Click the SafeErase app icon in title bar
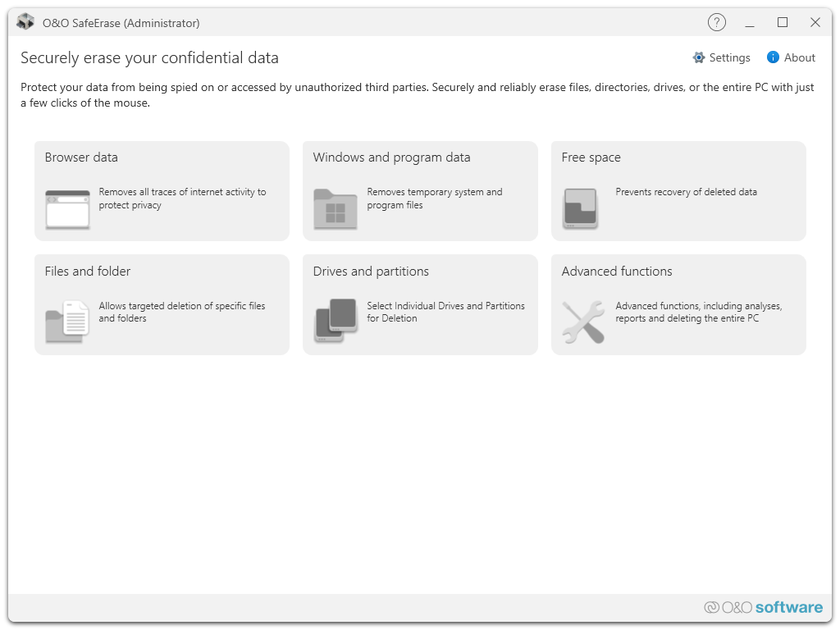Screen dimensions: 840x630 pyautogui.click(x=25, y=22)
